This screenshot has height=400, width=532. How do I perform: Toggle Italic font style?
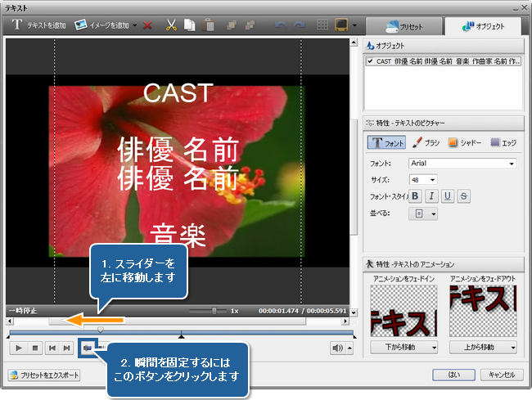[431, 196]
